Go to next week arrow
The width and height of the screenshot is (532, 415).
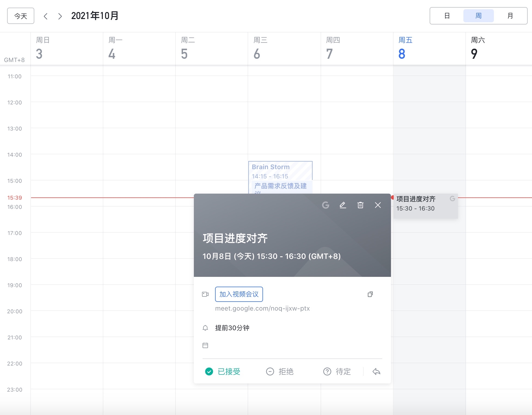(x=60, y=16)
